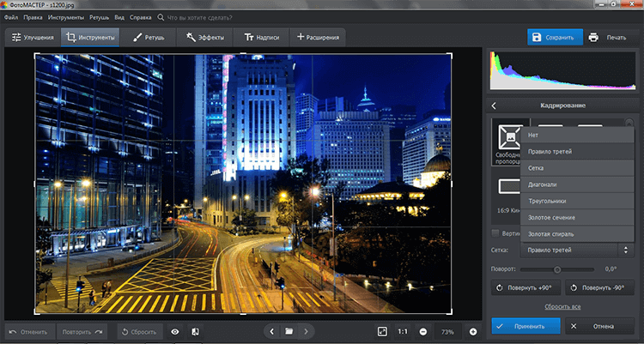
Task: Click the fit-to-screen icon
Action: point(382,330)
